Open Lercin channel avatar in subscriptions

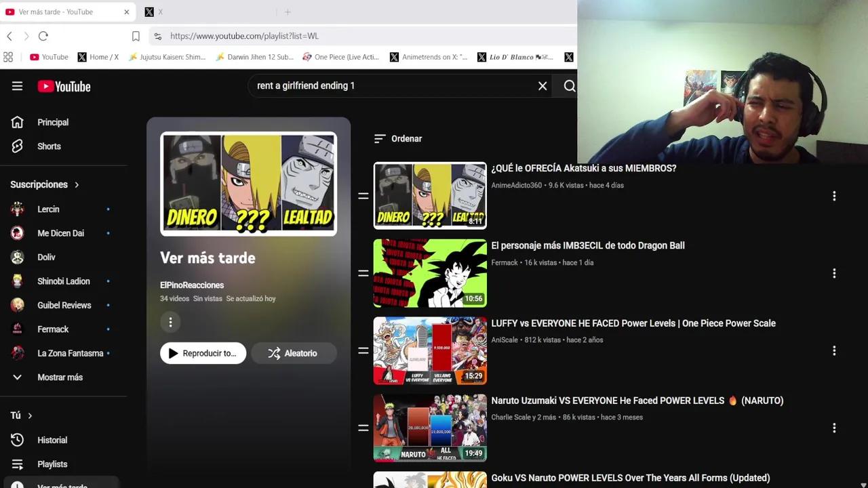[x=18, y=209]
